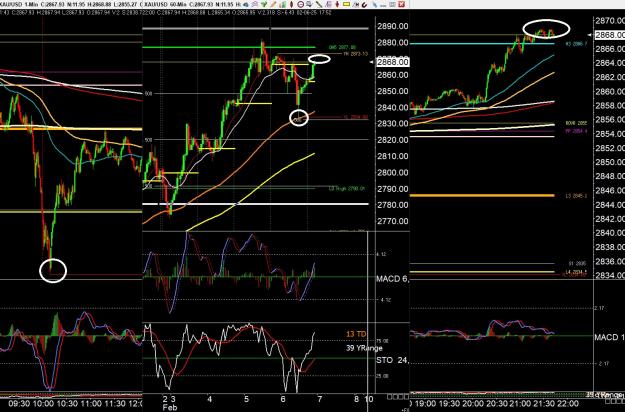Click the orange 13 TD label
The width and height of the screenshot is (625, 412).
356,334
